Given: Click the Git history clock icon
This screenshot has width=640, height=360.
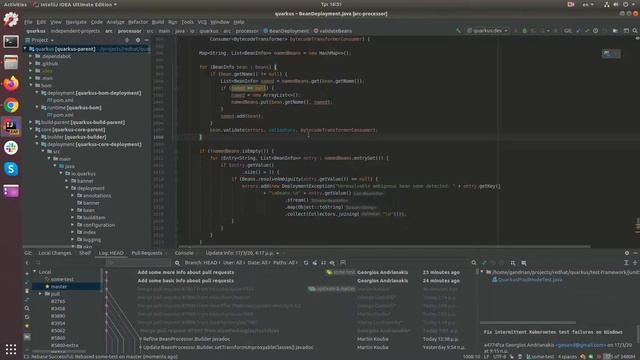Looking at the screenshot, I should (x=596, y=31).
